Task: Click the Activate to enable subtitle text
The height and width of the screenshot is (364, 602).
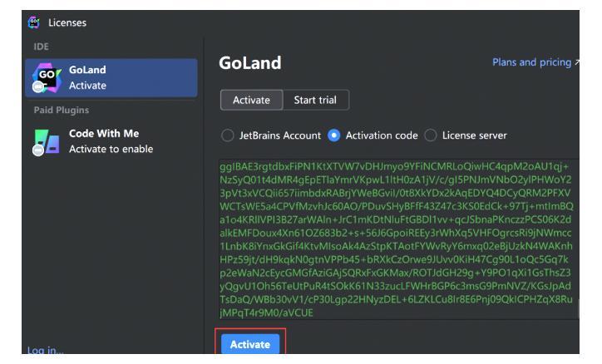Action: click(111, 149)
